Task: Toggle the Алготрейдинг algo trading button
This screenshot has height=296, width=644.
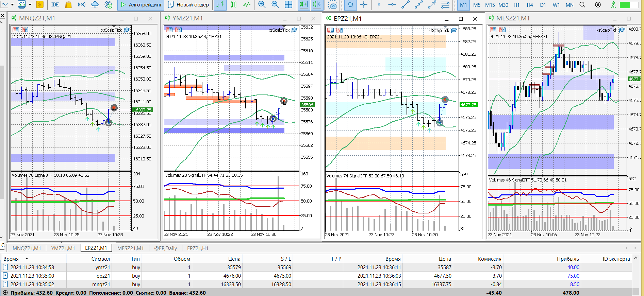Action: pyautogui.click(x=141, y=5)
